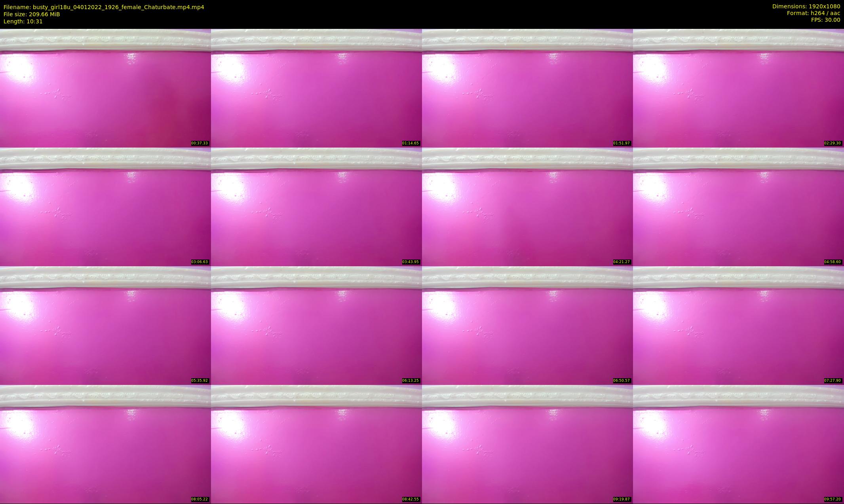Select the thumbnail at 09:19.87
The width and height of the screenshot is (844, 504).
(x=527, y=444)
